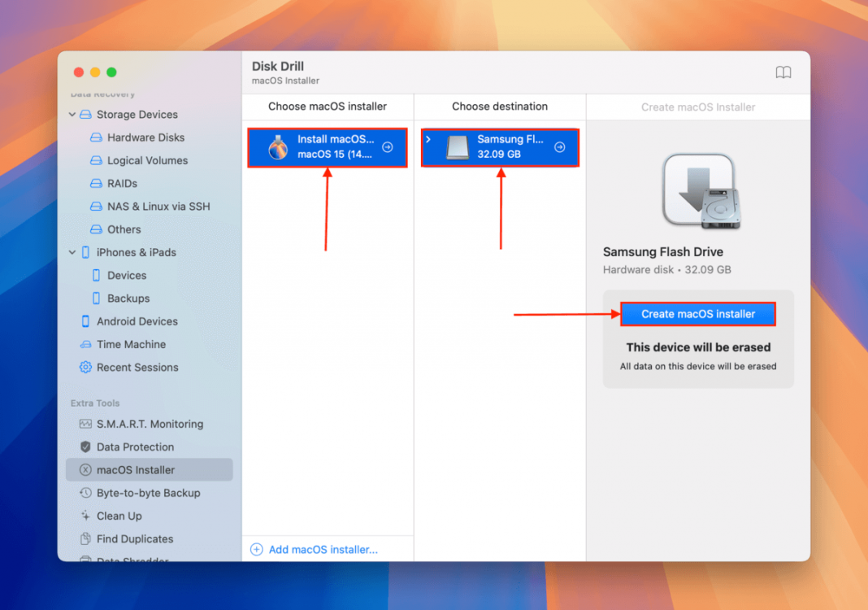The width and height of the screenshot is (868, 610).
Task: Launch the Clean Up tool
Action: [x=119, y=516]
